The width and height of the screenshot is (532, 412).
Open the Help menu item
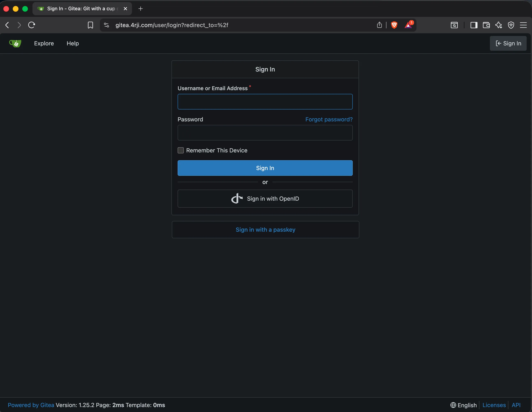coord(73,43)
